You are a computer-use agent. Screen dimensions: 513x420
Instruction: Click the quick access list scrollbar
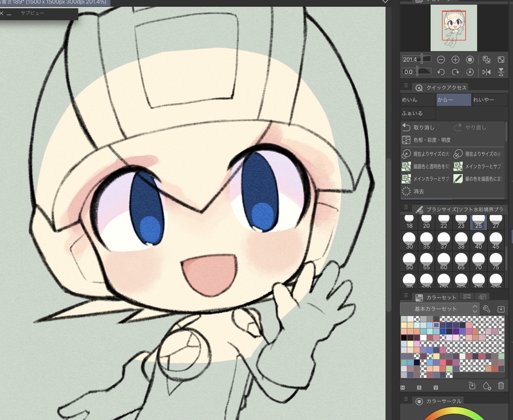506,132
